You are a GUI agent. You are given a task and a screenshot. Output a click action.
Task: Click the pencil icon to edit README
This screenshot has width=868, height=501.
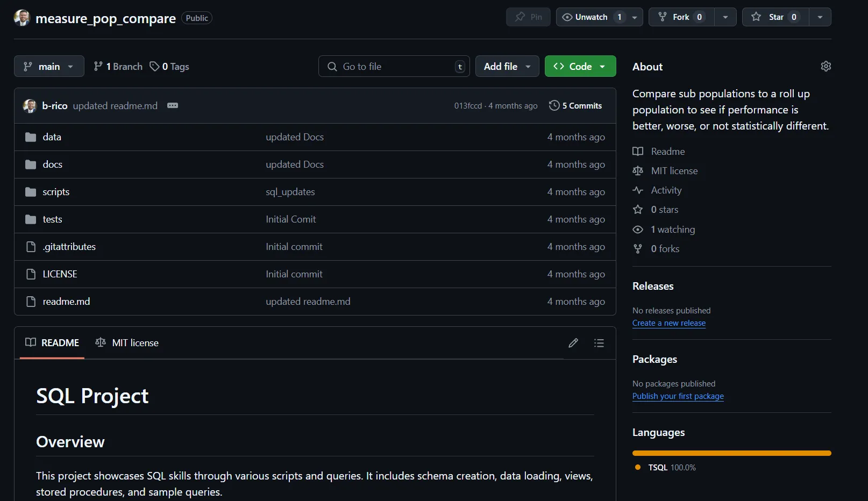[573, 343]
